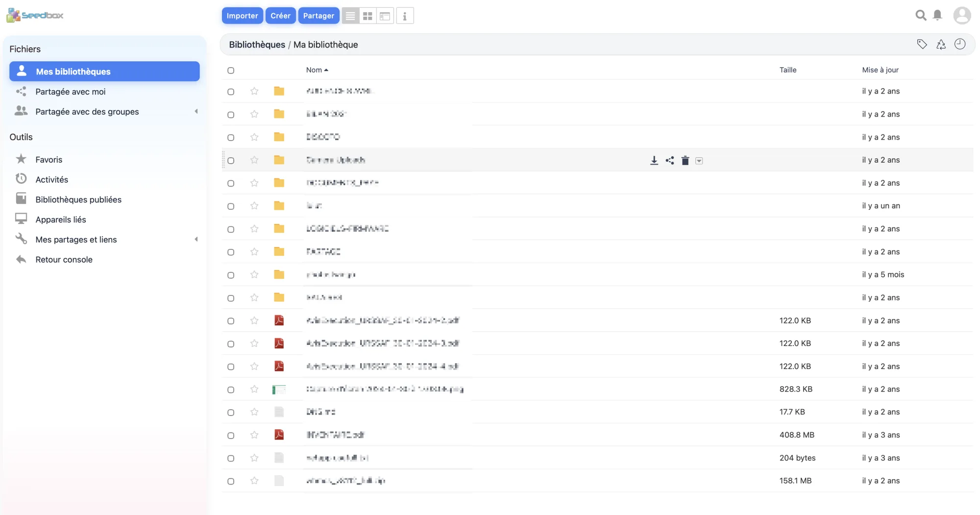Check the folder updated il y a 5 mois
This screenshot has width=980, height=515.
pyautogui.click(x=231, y=275)
